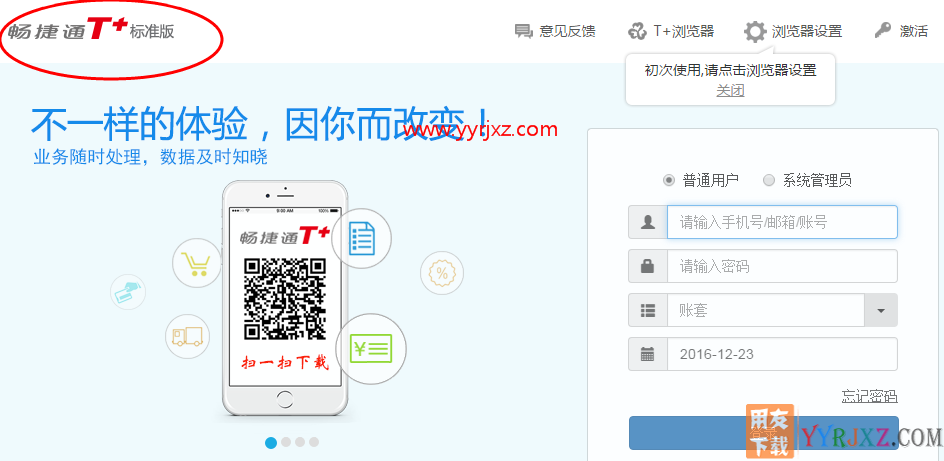Image resolution: width=944 pixels, height=461 pixels.
Task: Open the T+浏览器 link
Action: click(x=683, y=31)
